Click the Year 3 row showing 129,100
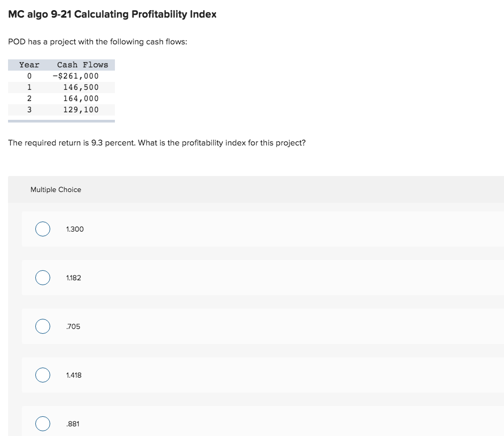The height and width of the screenshot is (436, 504). [x=61, y=110]
